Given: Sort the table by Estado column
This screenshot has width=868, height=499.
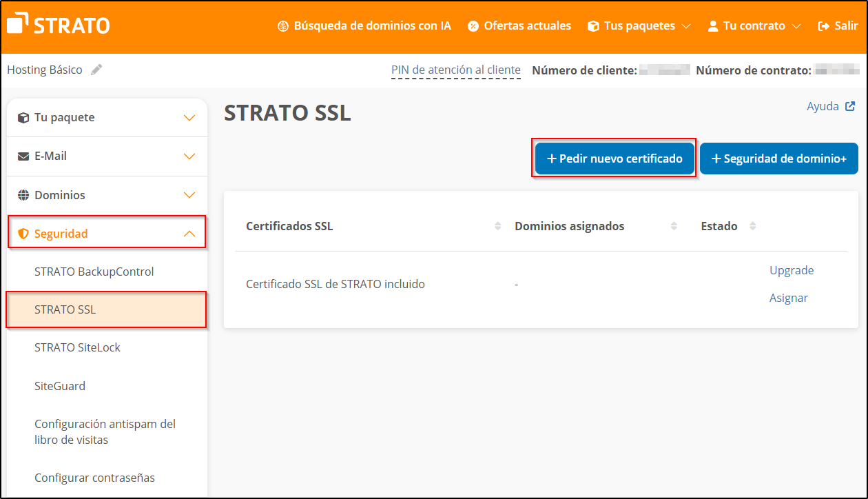Looking at the screenshot, I should [752, 225].
